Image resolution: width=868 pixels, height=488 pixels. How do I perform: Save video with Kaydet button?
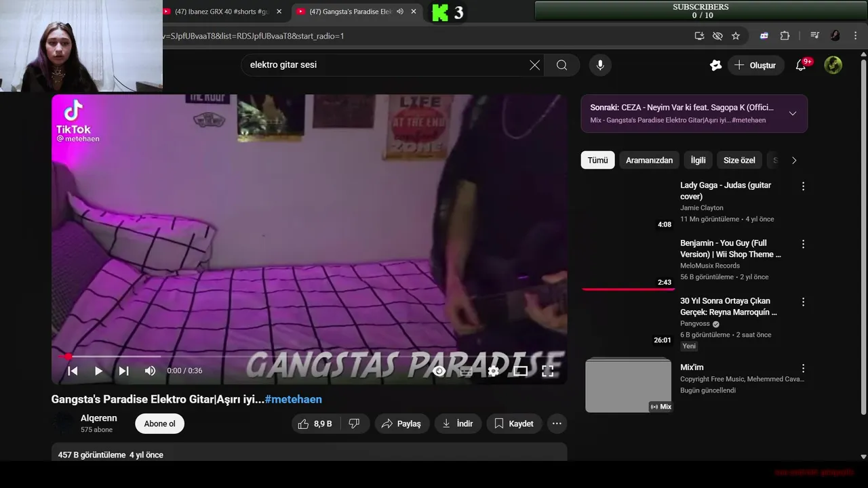[x=513, y=424]
